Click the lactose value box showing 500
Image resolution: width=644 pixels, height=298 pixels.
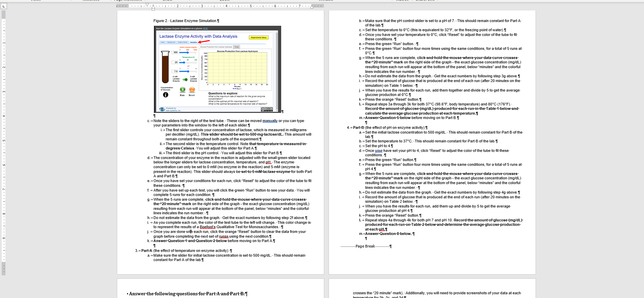[x=175, y=53]
